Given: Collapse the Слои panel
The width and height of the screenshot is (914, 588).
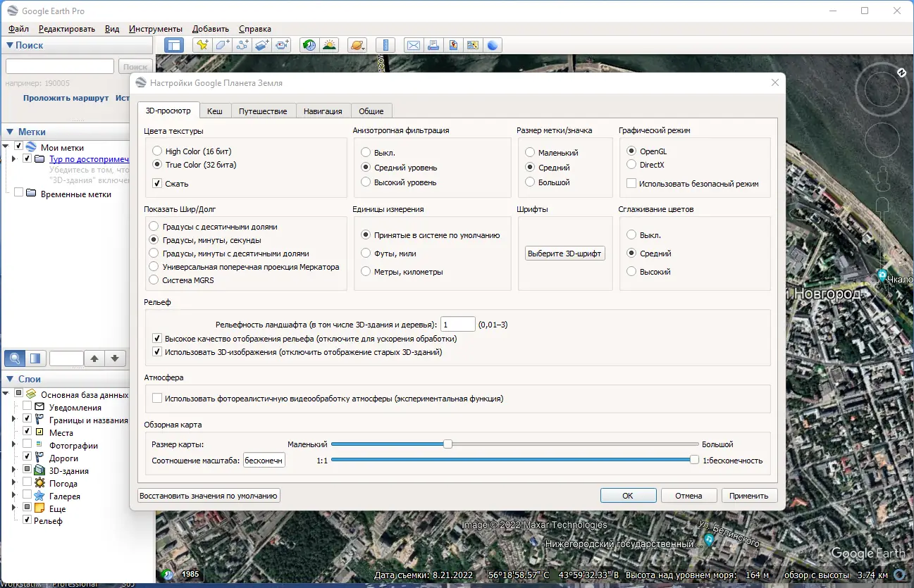Looking at the screenshot, I should click(x=10, y=379).
